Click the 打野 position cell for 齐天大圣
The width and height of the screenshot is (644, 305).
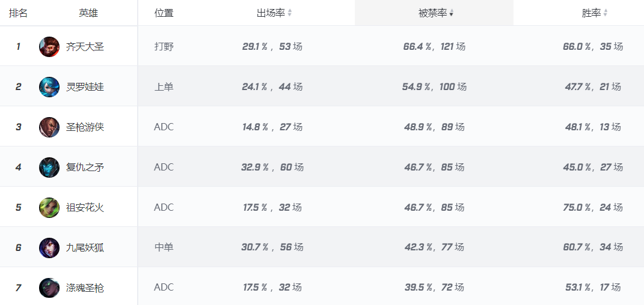click(164, 46)
